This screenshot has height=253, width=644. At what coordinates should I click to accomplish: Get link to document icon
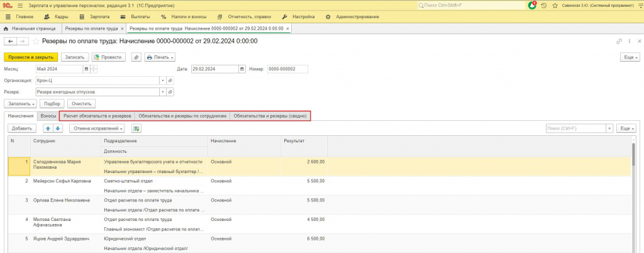coord(619,42)
